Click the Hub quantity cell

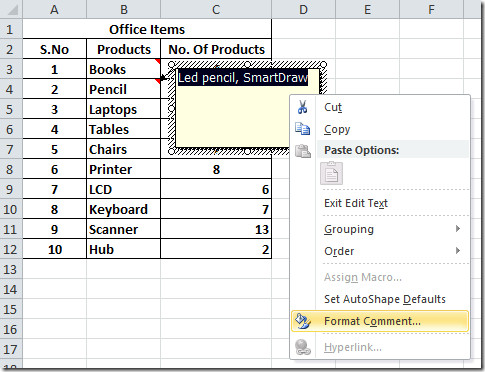point(216,249)
